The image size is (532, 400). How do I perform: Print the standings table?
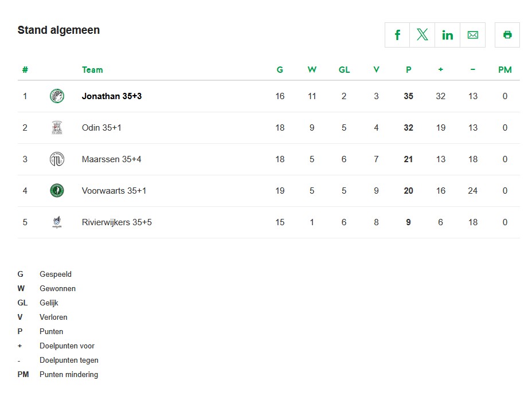[x=507, y=35]
